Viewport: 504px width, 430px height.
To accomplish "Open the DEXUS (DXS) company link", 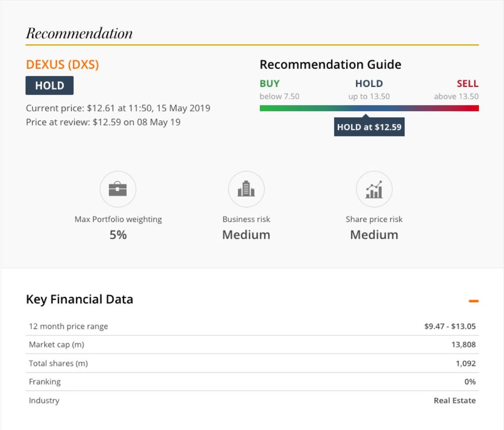I will (x=62, y=64).
